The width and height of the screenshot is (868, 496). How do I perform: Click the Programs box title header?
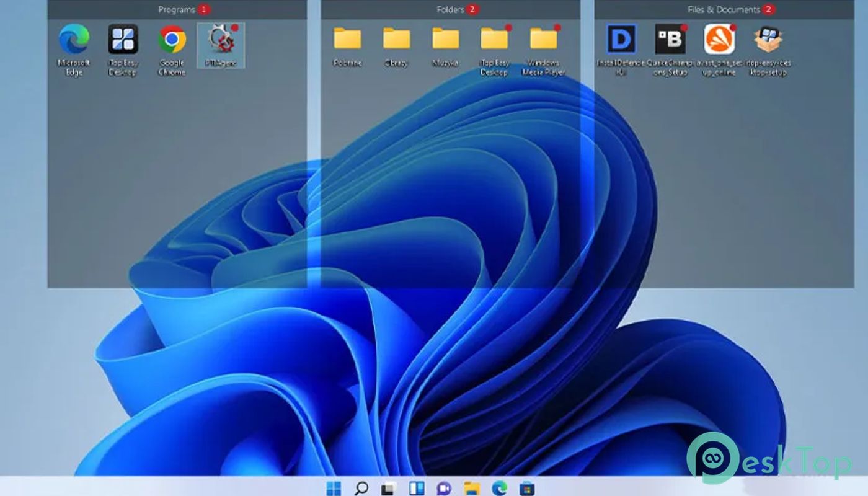177,9
